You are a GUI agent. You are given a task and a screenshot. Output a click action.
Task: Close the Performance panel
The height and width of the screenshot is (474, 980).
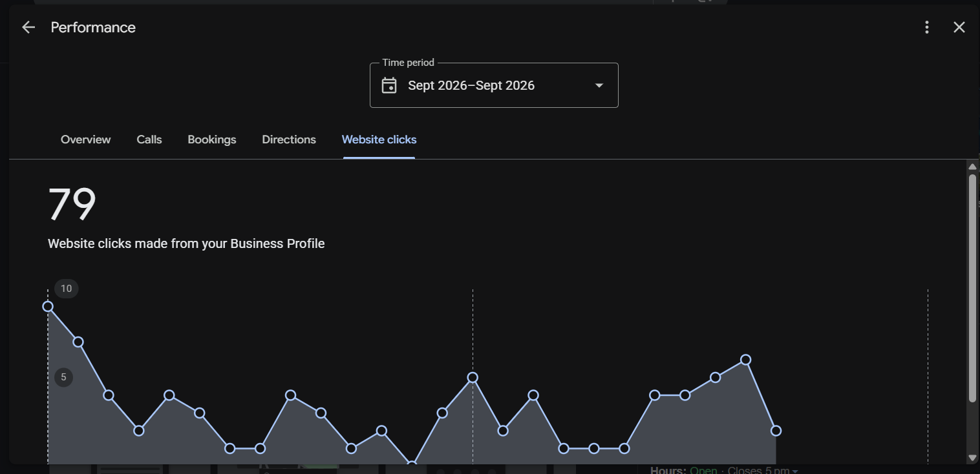pos(959,27)
